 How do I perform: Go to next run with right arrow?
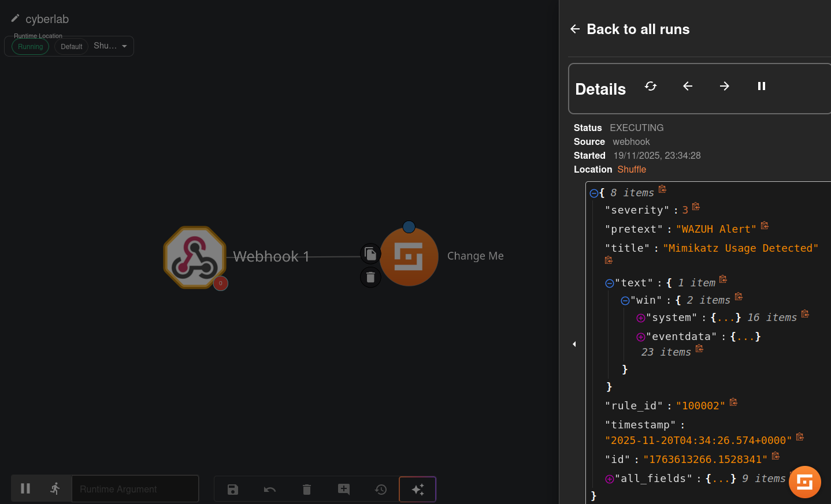[725, 86]
